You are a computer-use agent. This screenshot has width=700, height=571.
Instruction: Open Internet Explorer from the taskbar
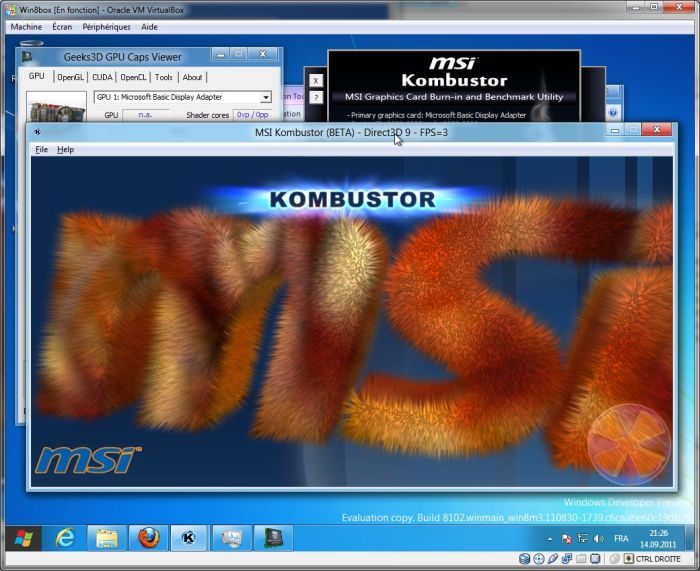(x=65, y=538)
